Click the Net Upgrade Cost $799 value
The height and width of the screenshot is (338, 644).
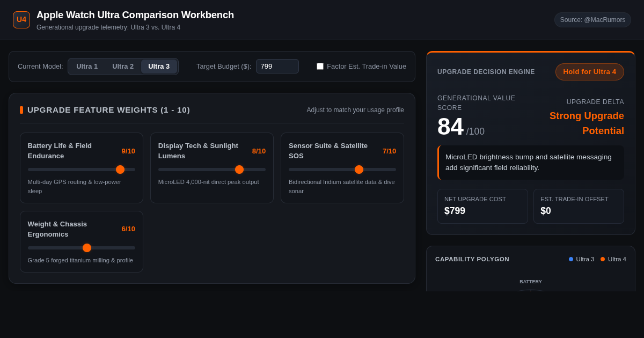(455, 211)
